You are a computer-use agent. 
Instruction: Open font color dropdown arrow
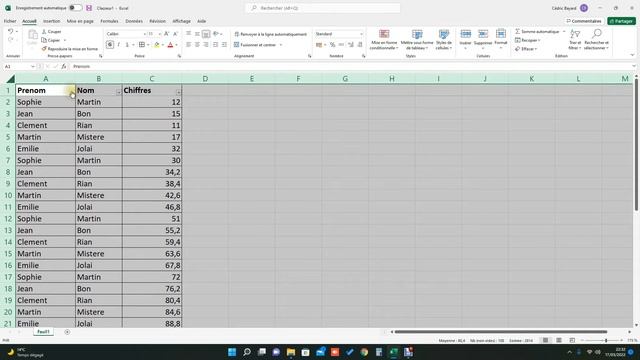(176, 45)
